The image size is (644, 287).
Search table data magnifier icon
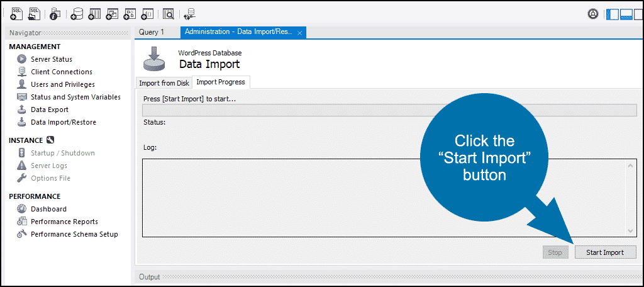click(169, 14)
